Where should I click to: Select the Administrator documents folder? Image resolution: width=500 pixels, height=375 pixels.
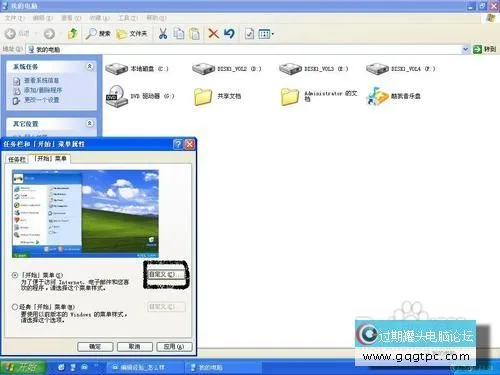(319, 96)
